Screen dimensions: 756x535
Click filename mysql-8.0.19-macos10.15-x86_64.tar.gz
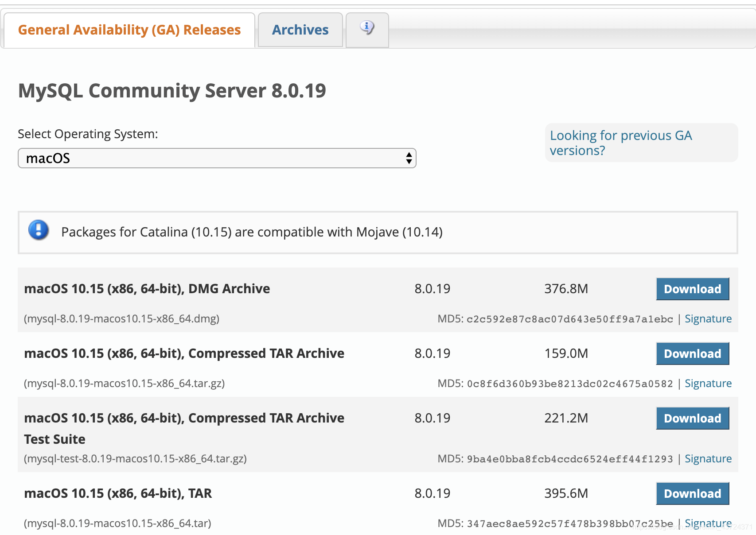(124, 384)
